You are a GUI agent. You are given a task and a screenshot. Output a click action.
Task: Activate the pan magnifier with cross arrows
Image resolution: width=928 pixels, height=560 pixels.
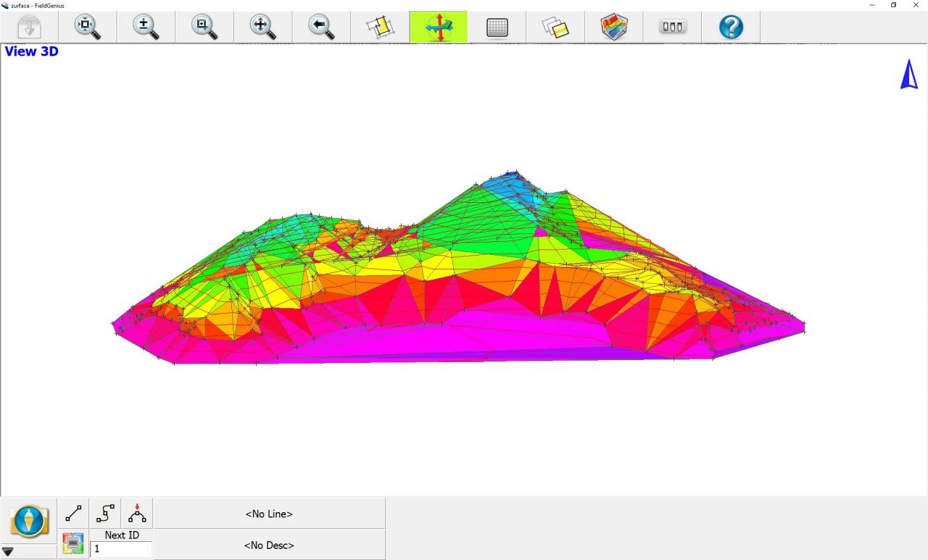(x=262, y=27)
